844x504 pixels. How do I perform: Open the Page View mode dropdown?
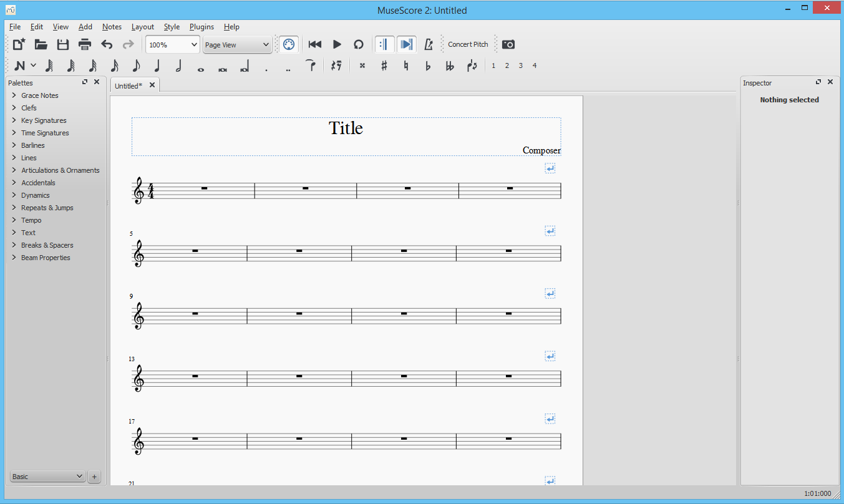click(238, 45)
